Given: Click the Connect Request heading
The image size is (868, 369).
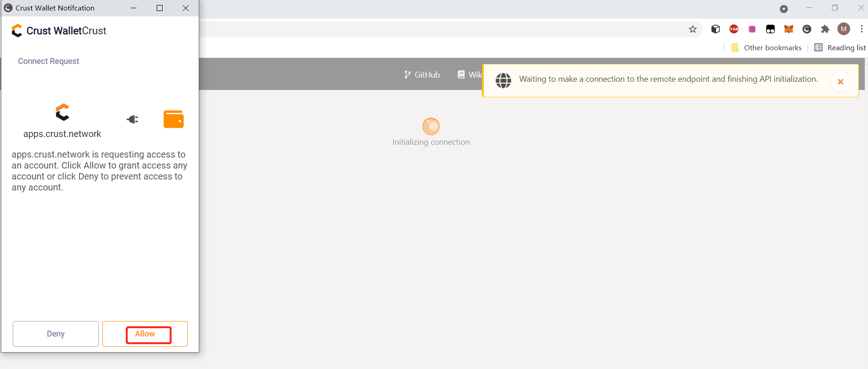Looking at the screenshot, I should [x=48, y=61].
